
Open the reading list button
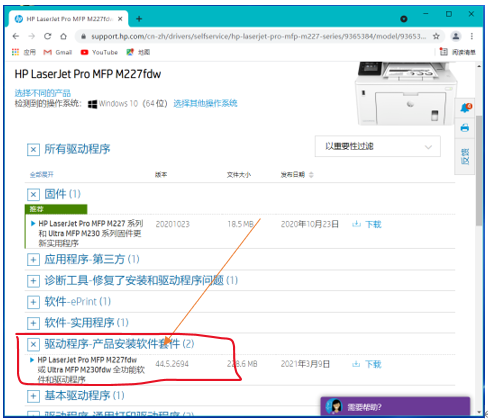pos(457,52)
